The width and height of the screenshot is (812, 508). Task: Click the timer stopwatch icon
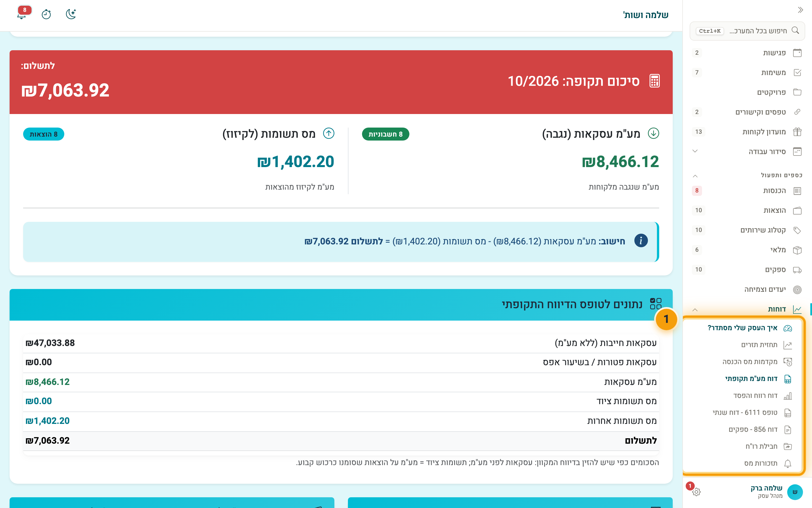(46, 14)
